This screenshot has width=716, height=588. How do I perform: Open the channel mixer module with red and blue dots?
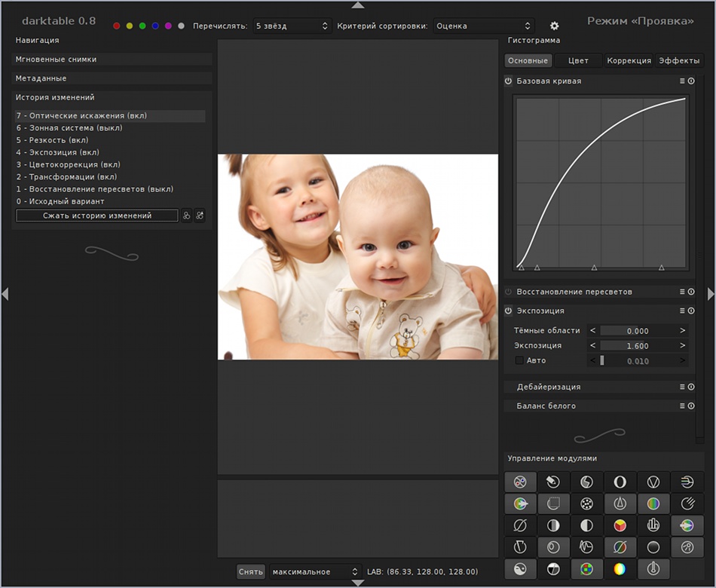tap(520, 482)
